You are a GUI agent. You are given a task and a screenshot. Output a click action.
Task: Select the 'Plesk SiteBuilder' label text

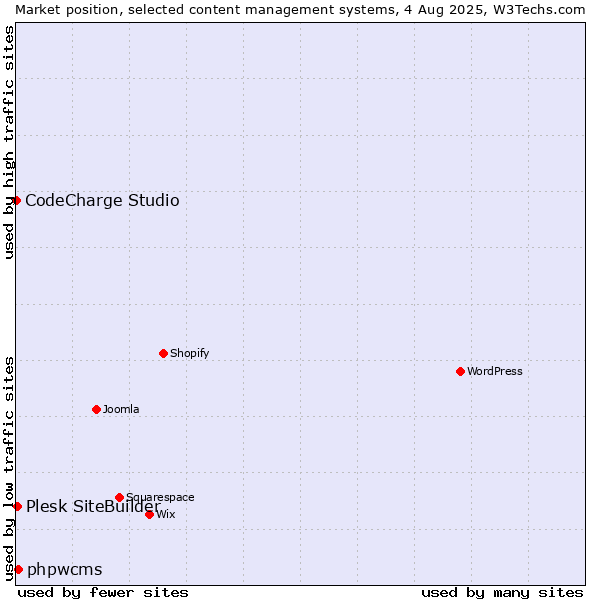point(93,506)
